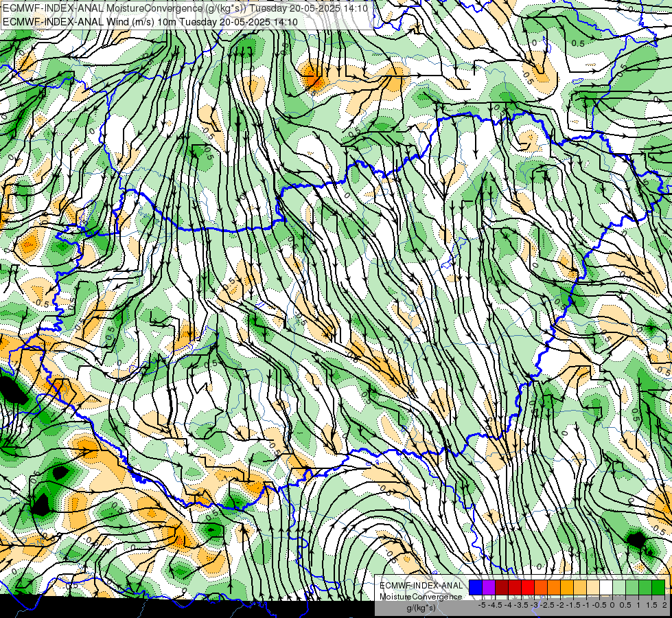Image resolution: width=672 pixels, height=618 pixels.
Task: Click the orange-red swatch between -3 and -2.5
Action: coord(541,588)
